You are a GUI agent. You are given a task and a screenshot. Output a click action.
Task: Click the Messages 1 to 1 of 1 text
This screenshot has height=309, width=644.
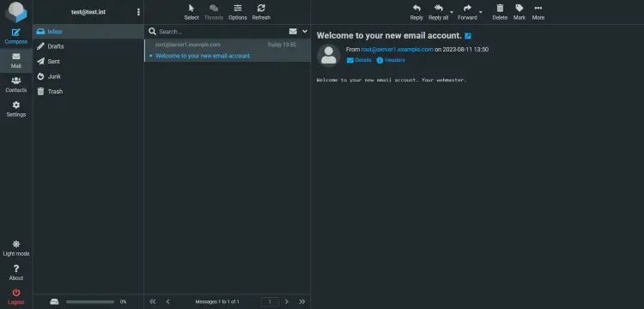217,301
